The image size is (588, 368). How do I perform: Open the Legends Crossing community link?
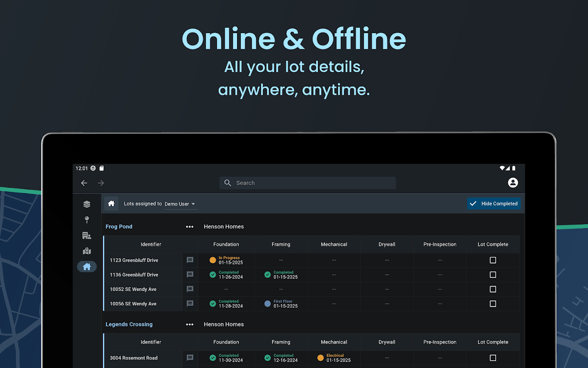point(129,324)
